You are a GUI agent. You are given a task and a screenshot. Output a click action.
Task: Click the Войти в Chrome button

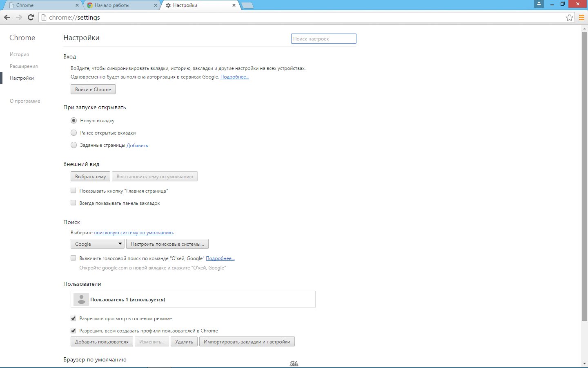click(93, 89)
